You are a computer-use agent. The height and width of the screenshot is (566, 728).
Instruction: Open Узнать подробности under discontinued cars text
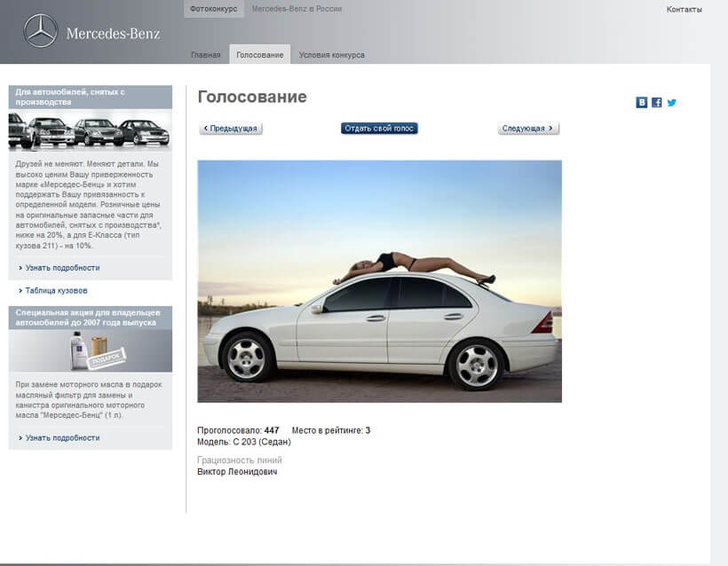[62, 267]
